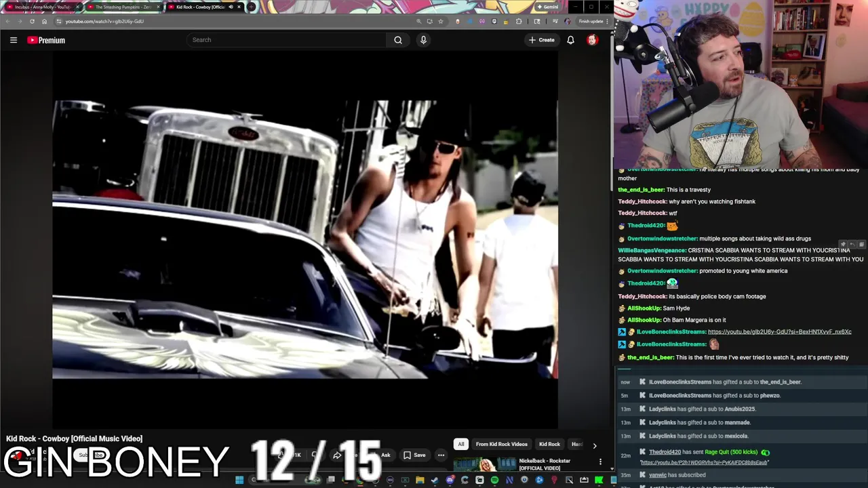
Task: Open YouTube notifications bell
Action: tap(570, 40)
